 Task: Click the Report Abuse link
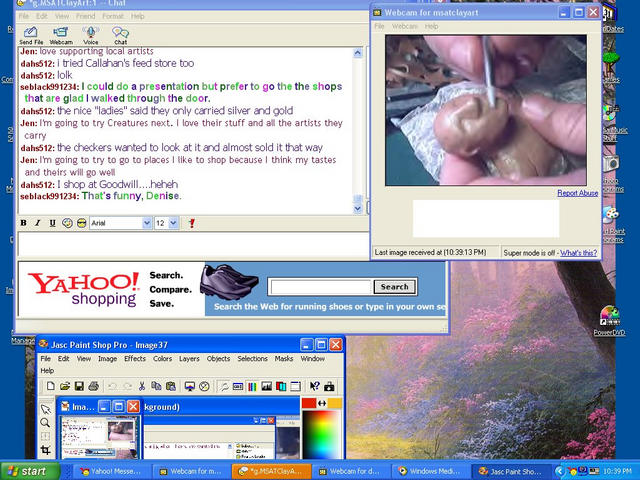[578, 193]
